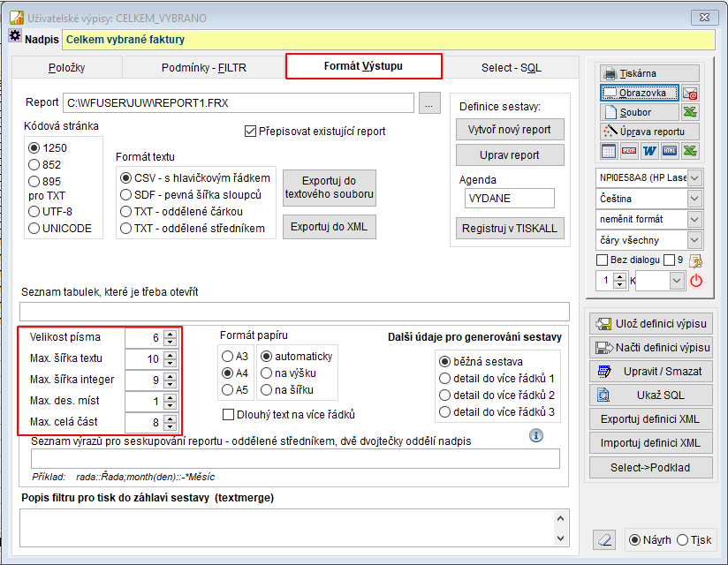Image resolution: width=728 pixels, height=565 pixels.
Task: Increase Max. celá část value
Action: tap(171, 418)
